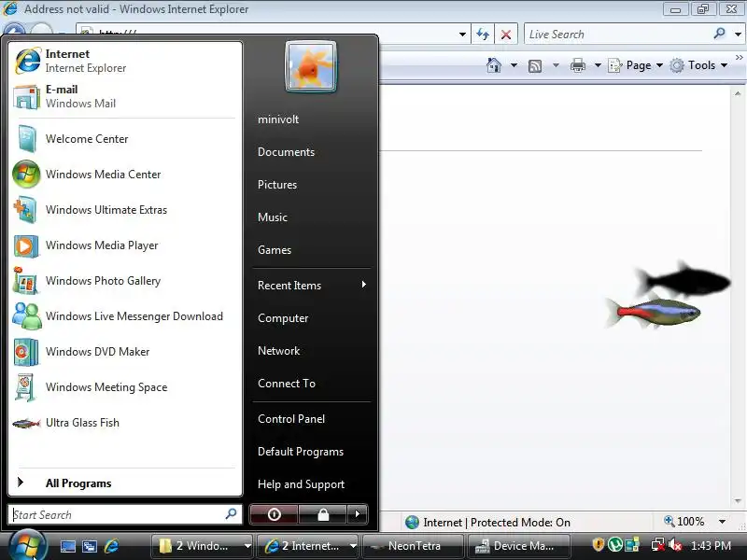Open Live Search provider dropdown arrow
Viewport: 747px width, 560px height.
pyautogui.click(x=738, y=35)
